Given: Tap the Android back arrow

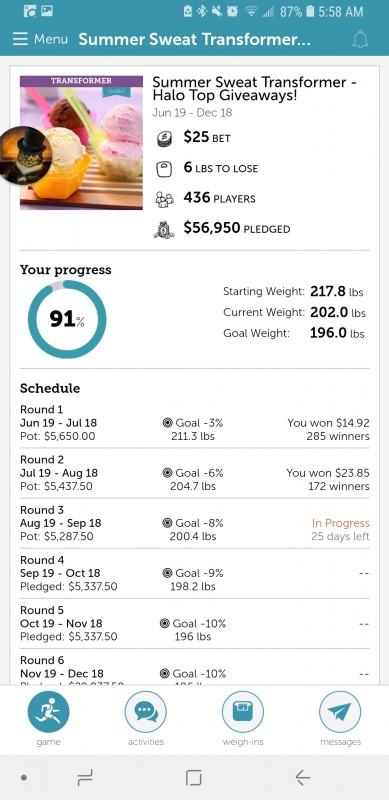Looking at the screenshot, I should 302,777.
